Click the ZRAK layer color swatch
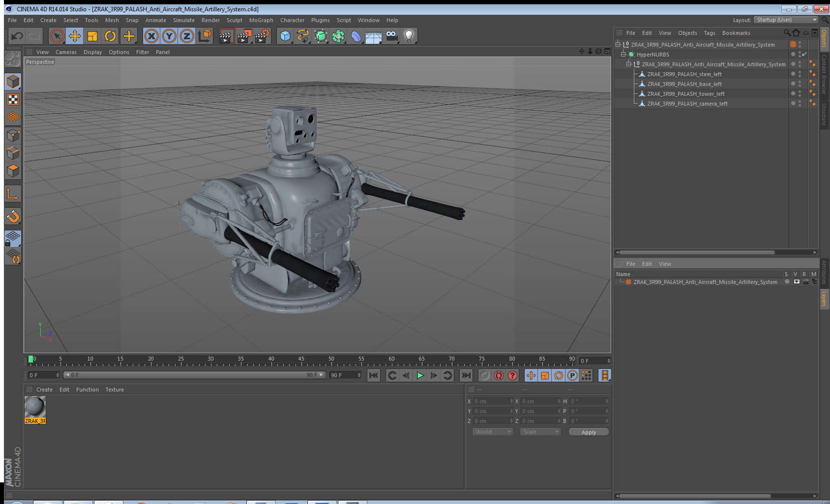This screenshot has height=504, width=830. pyautogui.click(x=628, y=282)
